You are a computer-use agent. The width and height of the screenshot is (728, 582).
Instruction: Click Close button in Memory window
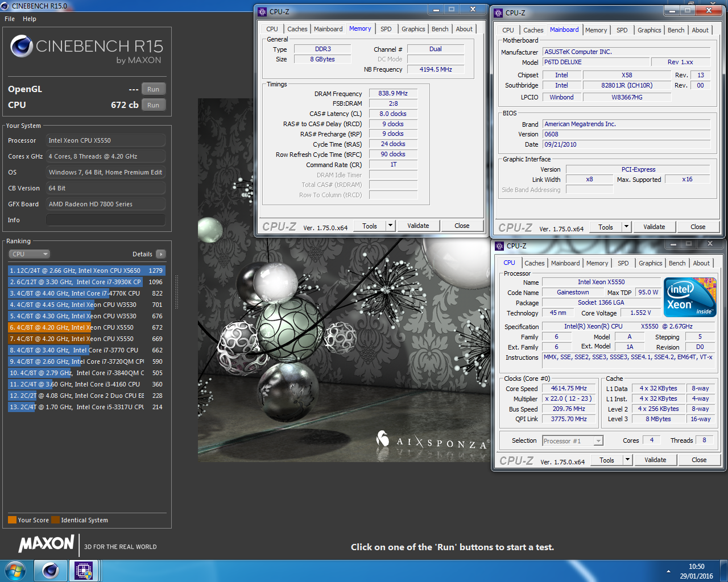click(462, 226)
